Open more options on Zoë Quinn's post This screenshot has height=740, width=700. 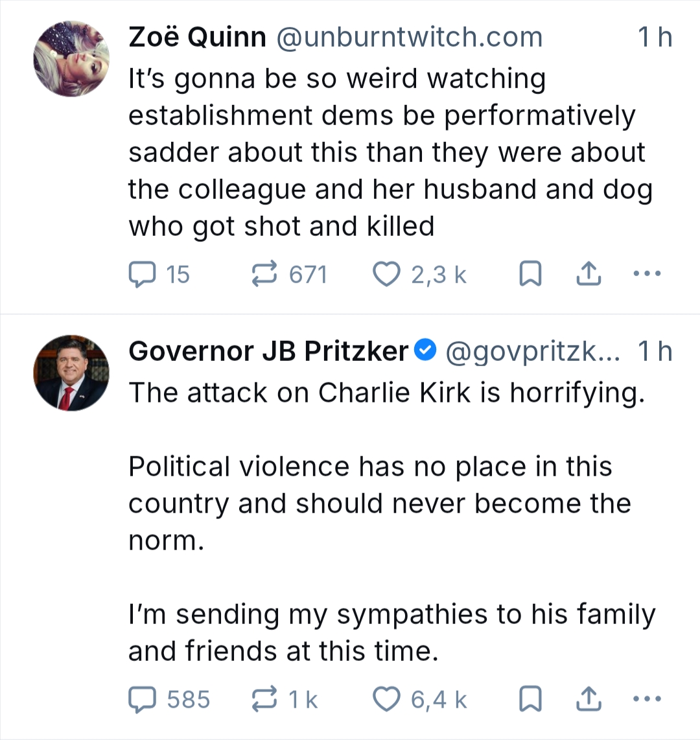pos(646,275)
